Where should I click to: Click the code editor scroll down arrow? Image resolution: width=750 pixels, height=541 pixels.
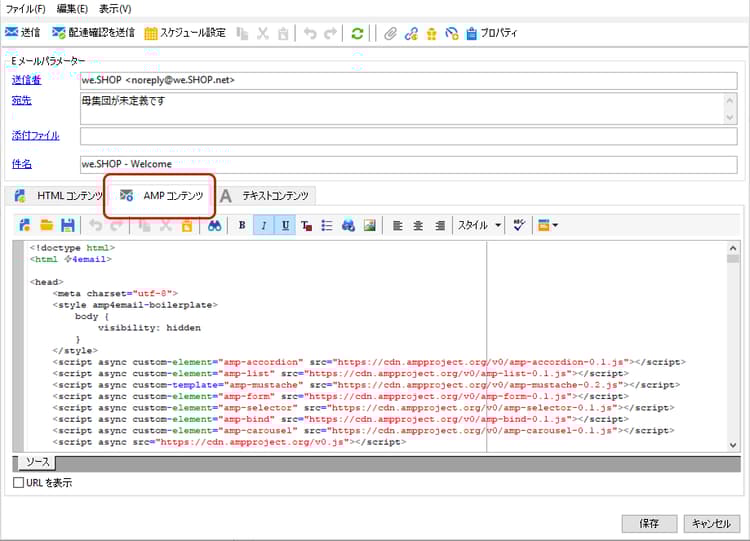coord(732,445)
